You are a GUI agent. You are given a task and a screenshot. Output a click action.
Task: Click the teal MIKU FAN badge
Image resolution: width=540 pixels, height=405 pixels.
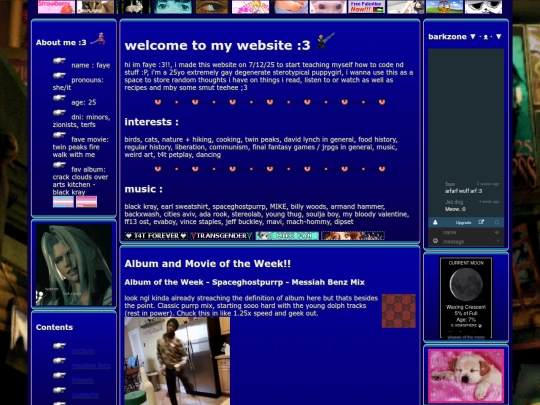tap(287, 236)
